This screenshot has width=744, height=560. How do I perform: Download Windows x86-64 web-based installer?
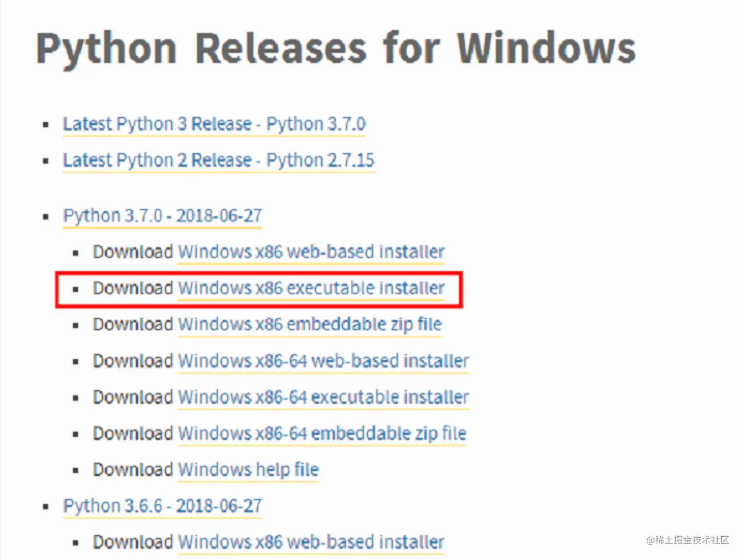323,361
